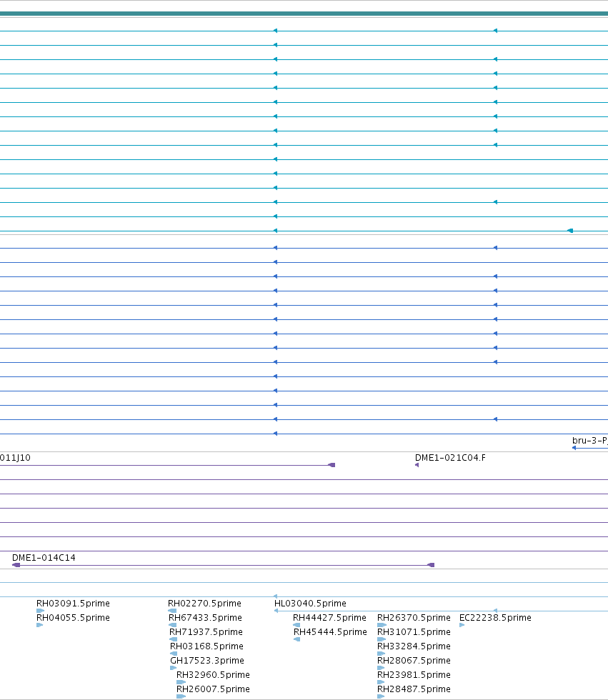Click the teal exon block on the last teal transcript

pos(570,231)
